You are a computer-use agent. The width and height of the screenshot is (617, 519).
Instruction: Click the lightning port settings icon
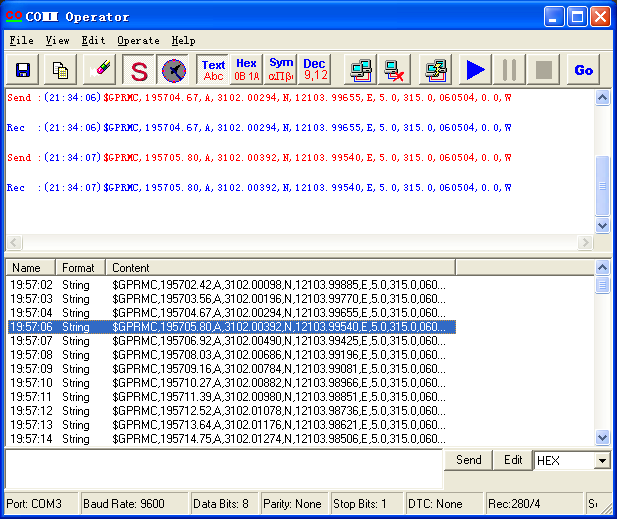436,70
